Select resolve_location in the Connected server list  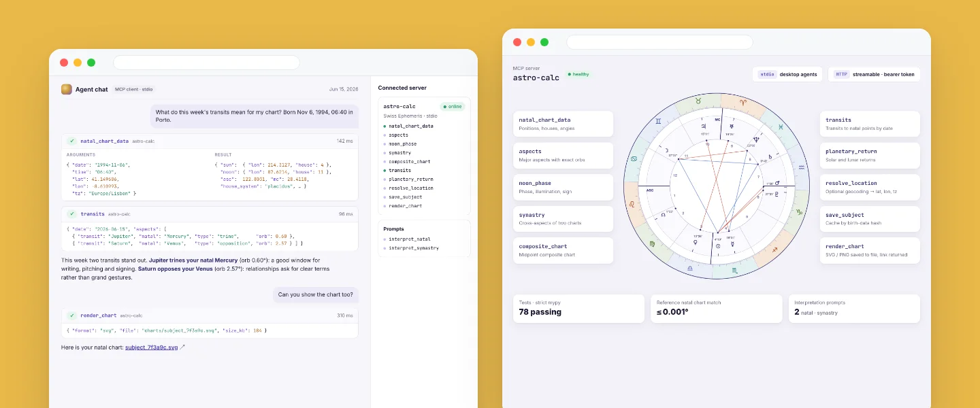[x=411, y=188]
